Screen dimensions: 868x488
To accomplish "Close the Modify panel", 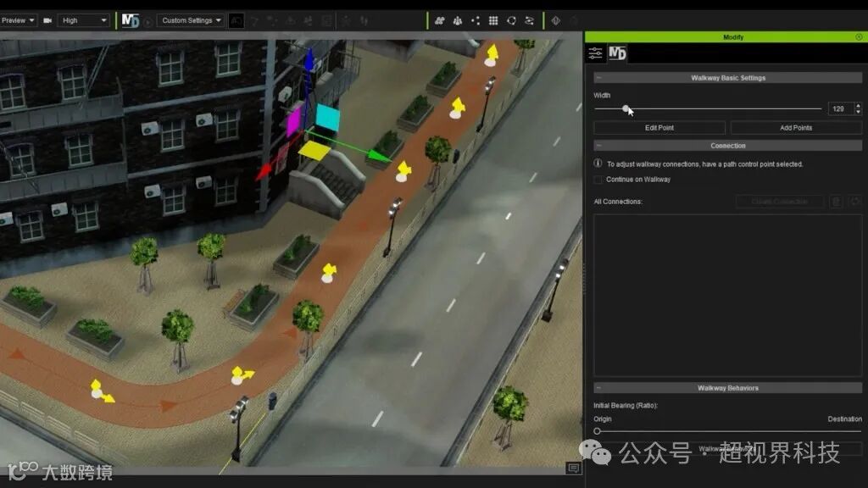I will pos(859,37).
